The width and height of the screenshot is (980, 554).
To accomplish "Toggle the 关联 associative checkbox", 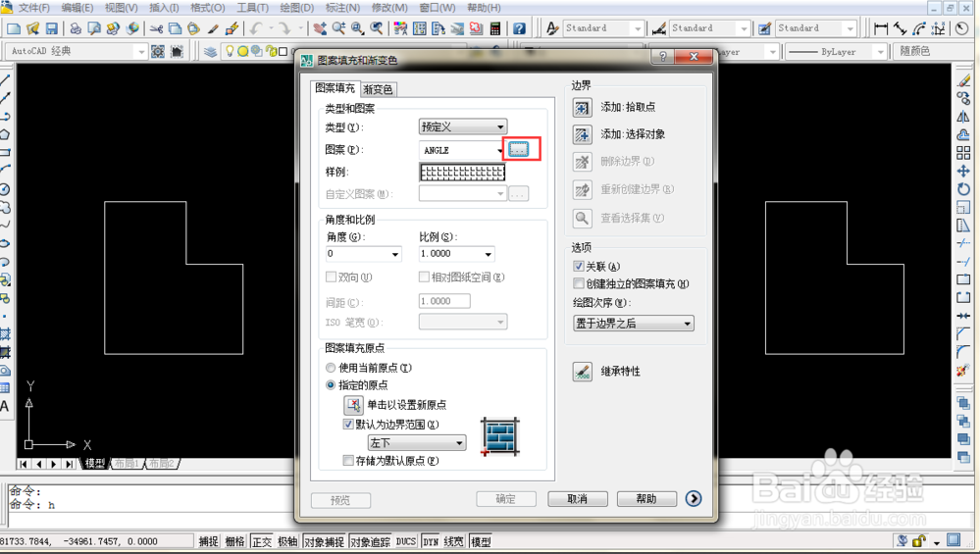I will coord(579,267).
